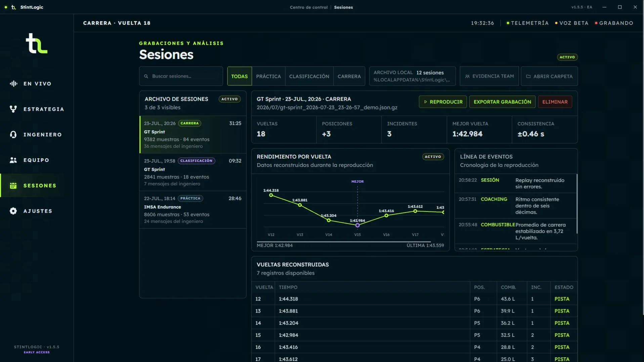This screenshot has width=644, height=362.
Task: Open the Estrategia branch icon
Action: point(13,109)
